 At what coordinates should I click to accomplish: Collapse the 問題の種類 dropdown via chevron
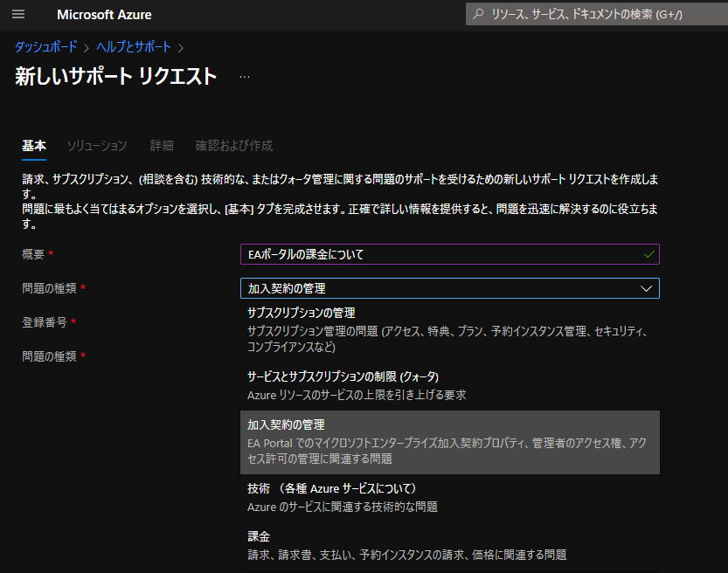point(646,288)
